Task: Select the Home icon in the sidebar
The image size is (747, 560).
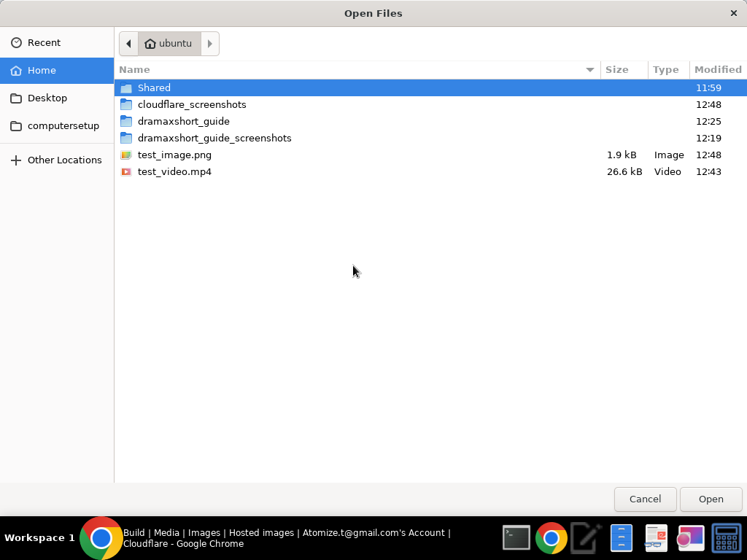Action: pos(16,70)
